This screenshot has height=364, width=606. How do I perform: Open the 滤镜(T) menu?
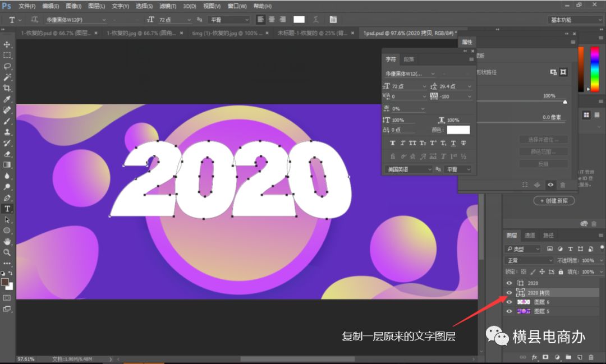(x=168, y=6)
